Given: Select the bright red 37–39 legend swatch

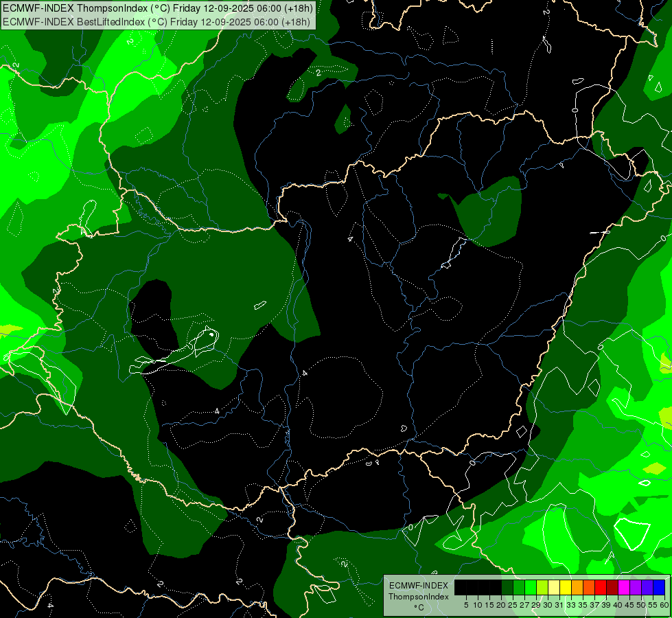Looking at the screenshot, I should coord(601,587).
